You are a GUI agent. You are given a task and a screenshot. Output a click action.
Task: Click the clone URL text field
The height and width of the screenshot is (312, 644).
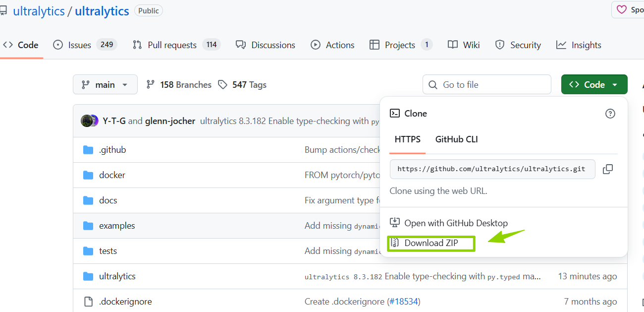tap(492, 169)
